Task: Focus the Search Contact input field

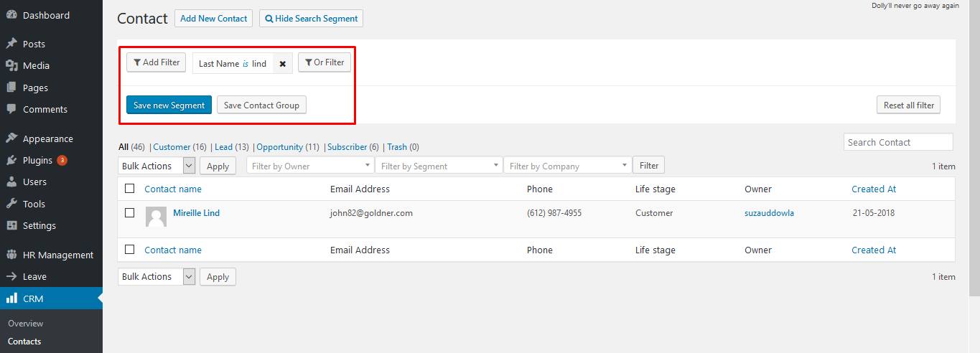Action: [897, 142]
